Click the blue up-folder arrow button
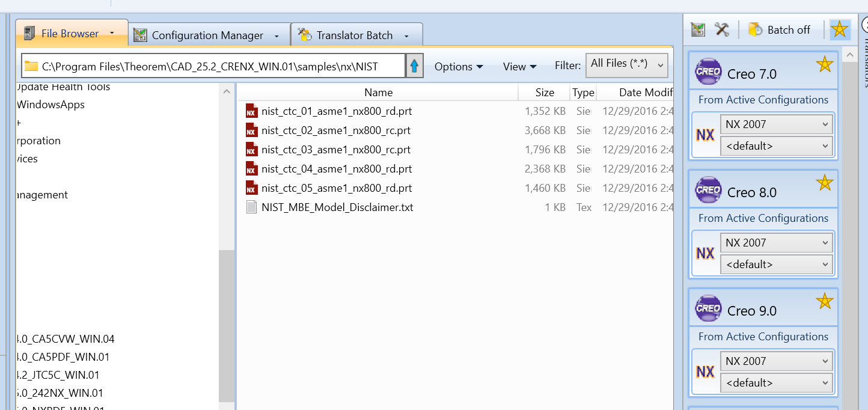 414,66
